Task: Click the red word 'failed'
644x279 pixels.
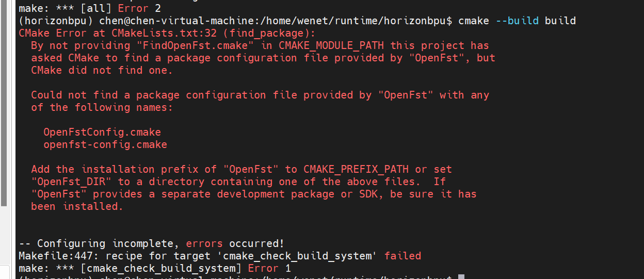Action: click(403, 256)
